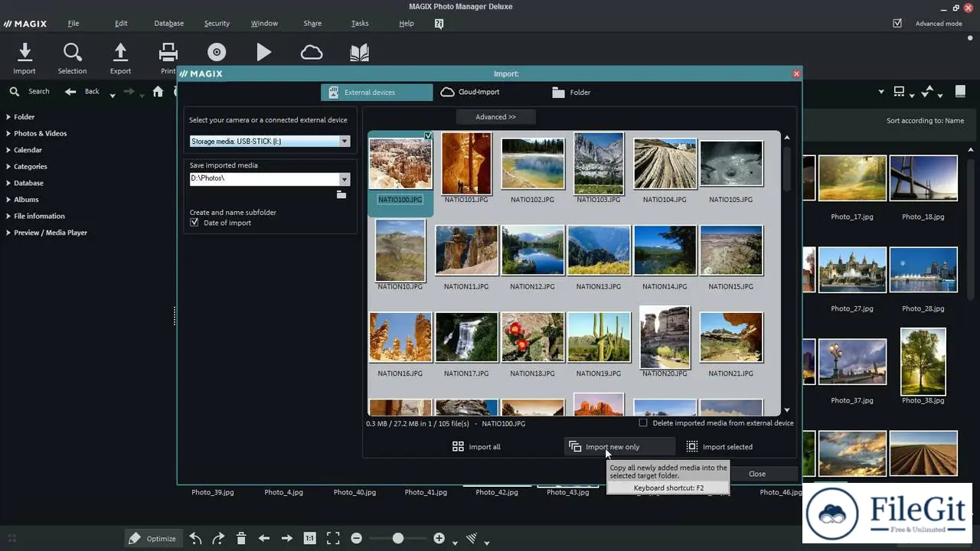Open the Security menu
The height and width of the screenshot is (551, 980).
(217, 24)
